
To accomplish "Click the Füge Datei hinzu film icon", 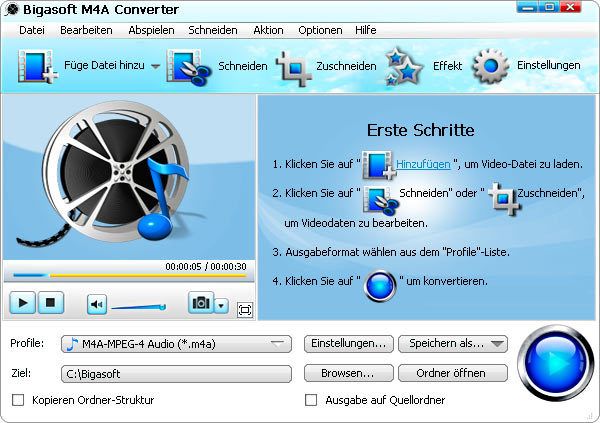I will (x=36, y=67).
